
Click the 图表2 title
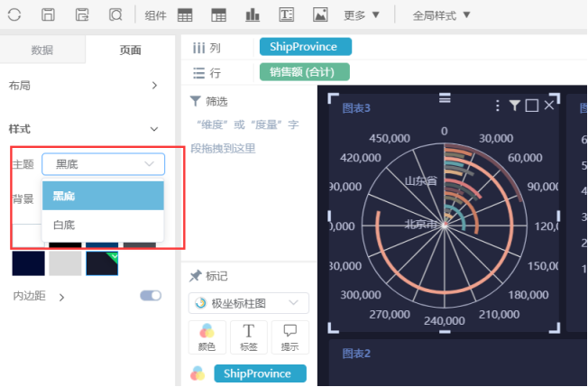point(356,354)
